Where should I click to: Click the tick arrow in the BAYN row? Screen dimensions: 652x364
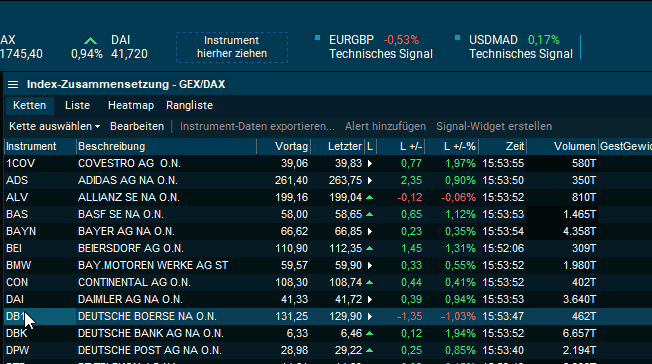(x=370, y=232)
